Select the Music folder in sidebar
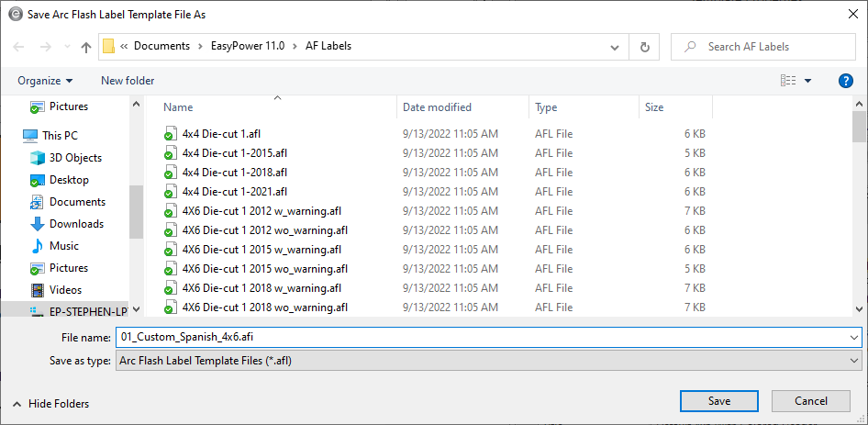This screenshot has width=868, height=425. (64, 246)
